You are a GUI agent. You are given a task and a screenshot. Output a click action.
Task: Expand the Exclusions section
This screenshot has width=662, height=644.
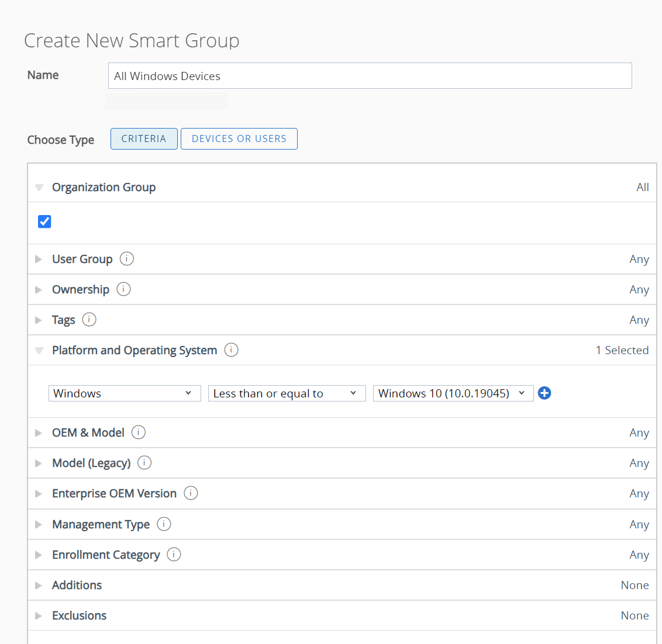pyautogui.click(x=39, y=615)
